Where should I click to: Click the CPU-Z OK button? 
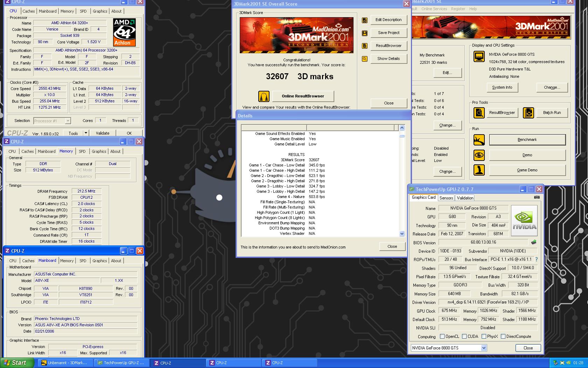[x=129, y=133]
